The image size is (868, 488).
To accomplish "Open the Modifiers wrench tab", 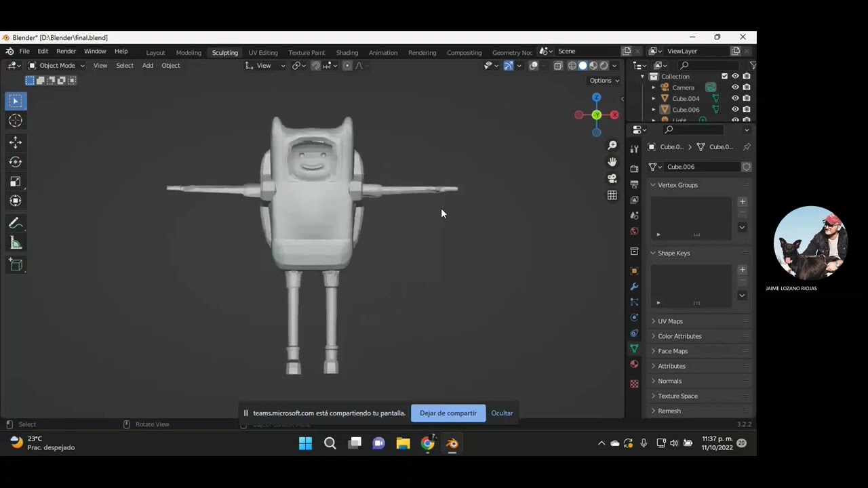I will tap(634, 287).
